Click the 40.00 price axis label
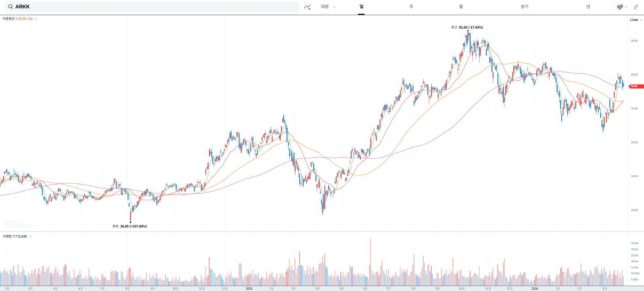Image resolution: width=644 pixels, height=291 pixels. [634, 210]
